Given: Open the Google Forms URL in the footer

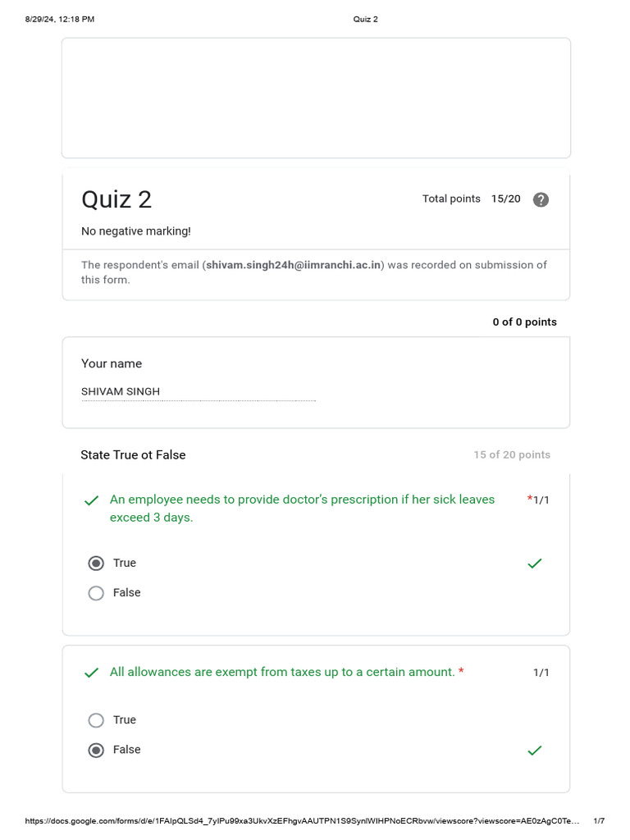Looking at the screenshot, I should coord(302,821).
